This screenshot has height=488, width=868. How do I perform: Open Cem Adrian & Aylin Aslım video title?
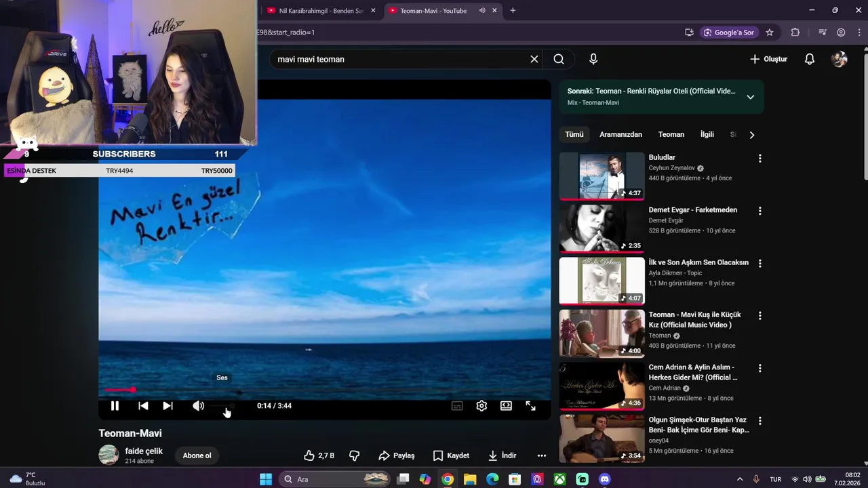coord(693,372)
